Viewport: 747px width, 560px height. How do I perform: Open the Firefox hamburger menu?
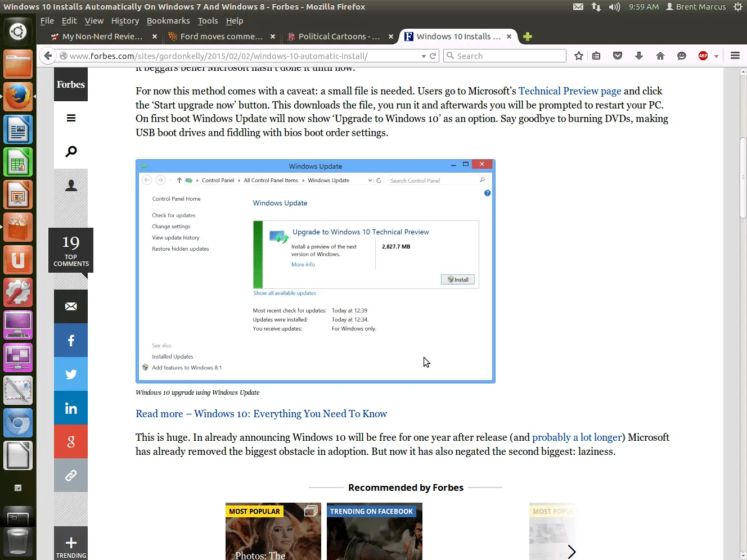[x=735, y=56]
